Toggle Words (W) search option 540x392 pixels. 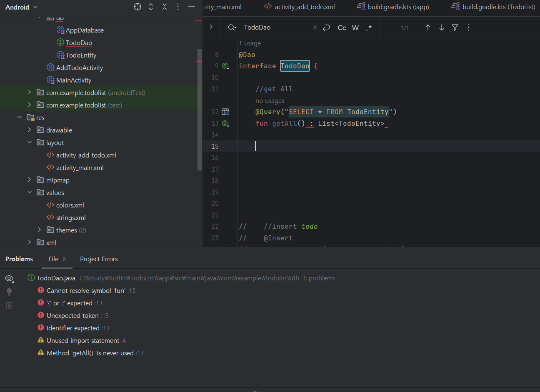(355, 27)
